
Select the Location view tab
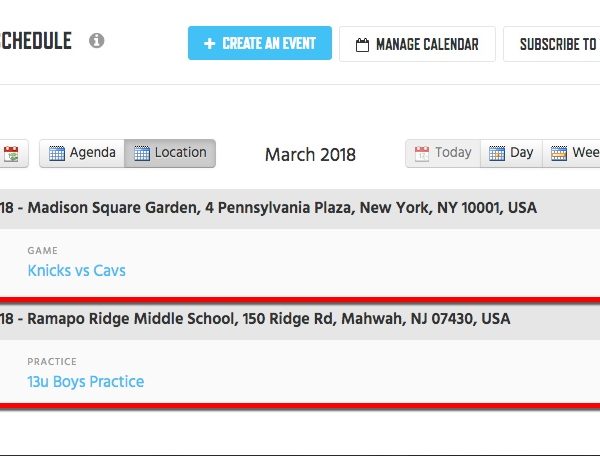click(x=170, y=153)
